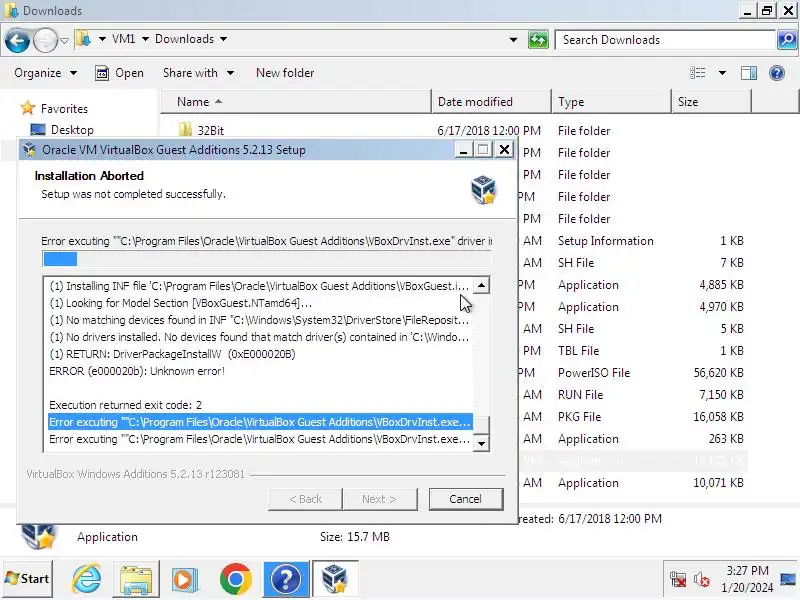Viewport: 800px width, 600px height.
Task: Click the Help question mark taskbar icon
Action: 286,579
